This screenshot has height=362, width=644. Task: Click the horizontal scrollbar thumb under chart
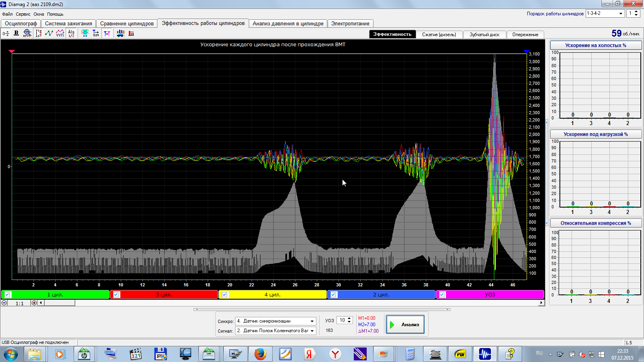[60, 303]
